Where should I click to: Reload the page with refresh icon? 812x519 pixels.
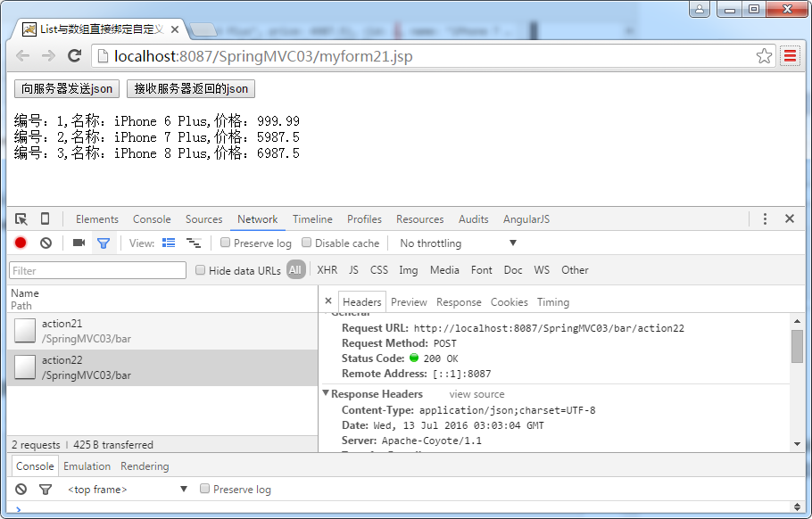click(75, 56)
